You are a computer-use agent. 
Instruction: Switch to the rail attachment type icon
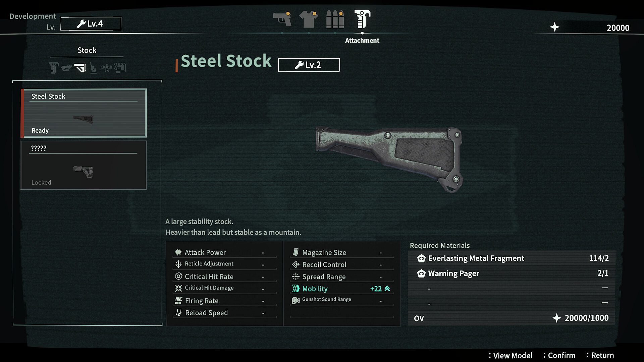(66, 68)
